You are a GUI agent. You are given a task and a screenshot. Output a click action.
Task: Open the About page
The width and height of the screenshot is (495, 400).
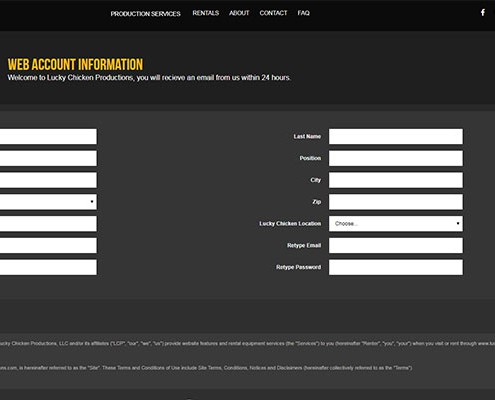click(239, 13)
